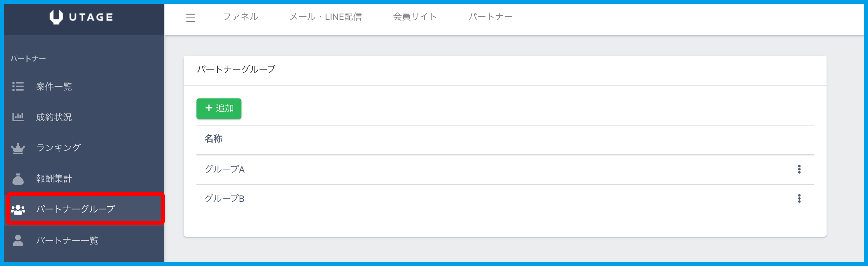The image size is (868, 266).
Task: Switch to the 会員サイト menu
Action: pos(415,17)
